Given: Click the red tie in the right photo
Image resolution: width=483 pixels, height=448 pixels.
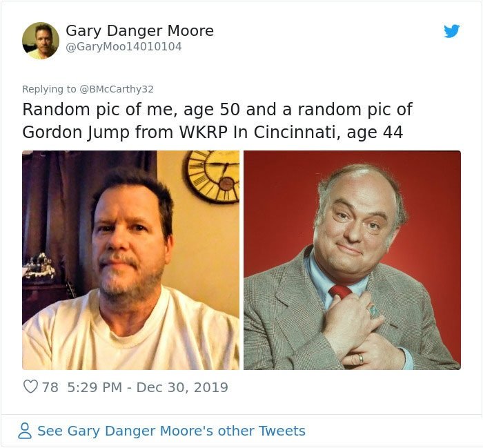Looking at the screenshot, I should pyautogui.click(x=339, y=292).
